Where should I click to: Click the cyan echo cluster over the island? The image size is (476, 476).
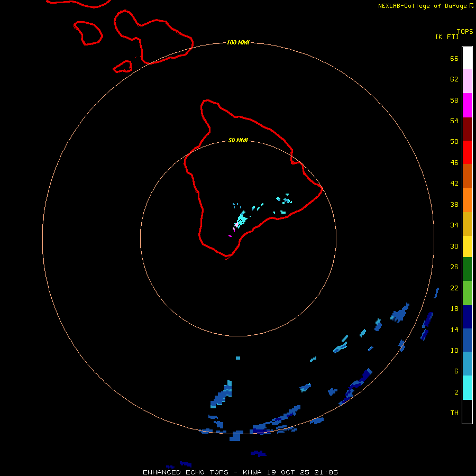point(241,220)
